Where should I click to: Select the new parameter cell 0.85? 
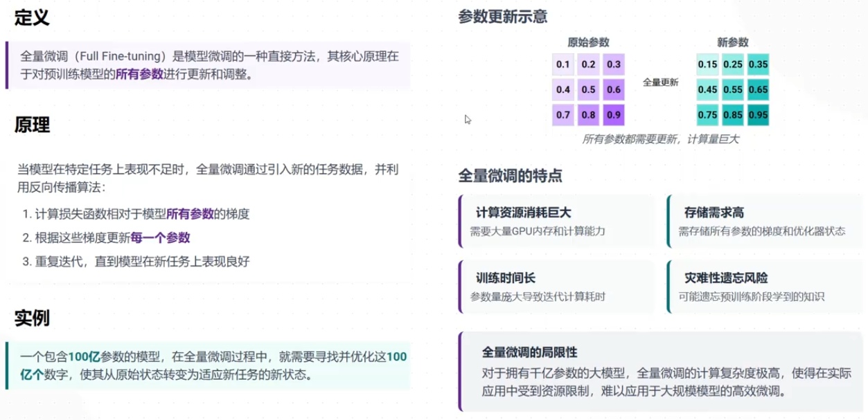pyautogui.click(x=732, y=116)
